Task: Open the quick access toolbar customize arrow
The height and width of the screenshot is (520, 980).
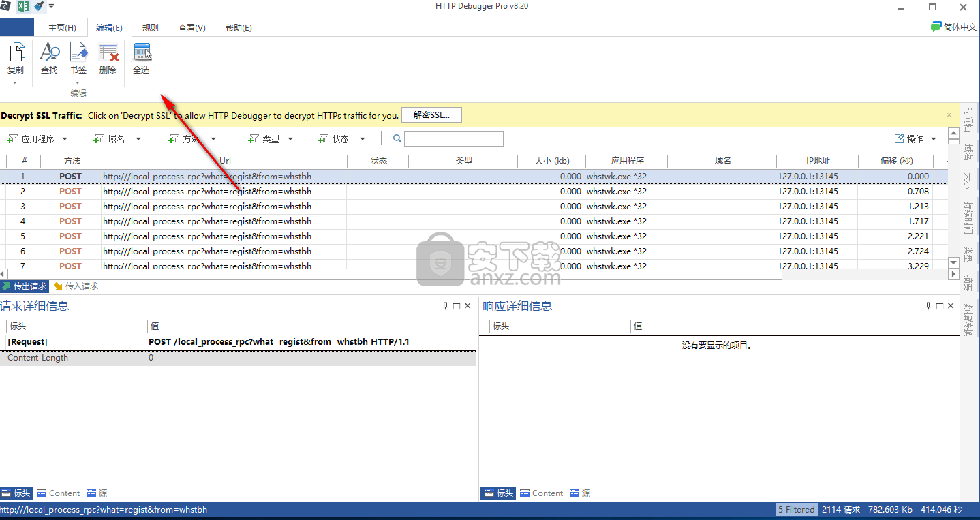Action: [52, 6]
